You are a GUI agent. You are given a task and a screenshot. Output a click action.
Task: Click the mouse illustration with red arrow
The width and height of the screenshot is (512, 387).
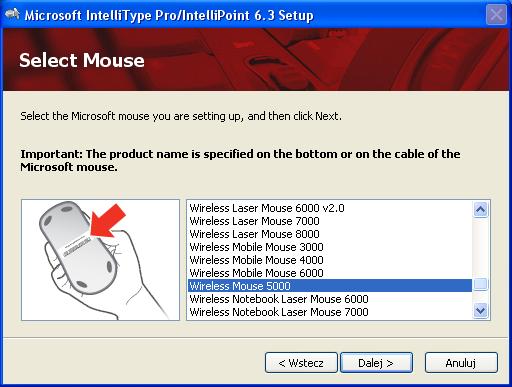click(100, 260)
